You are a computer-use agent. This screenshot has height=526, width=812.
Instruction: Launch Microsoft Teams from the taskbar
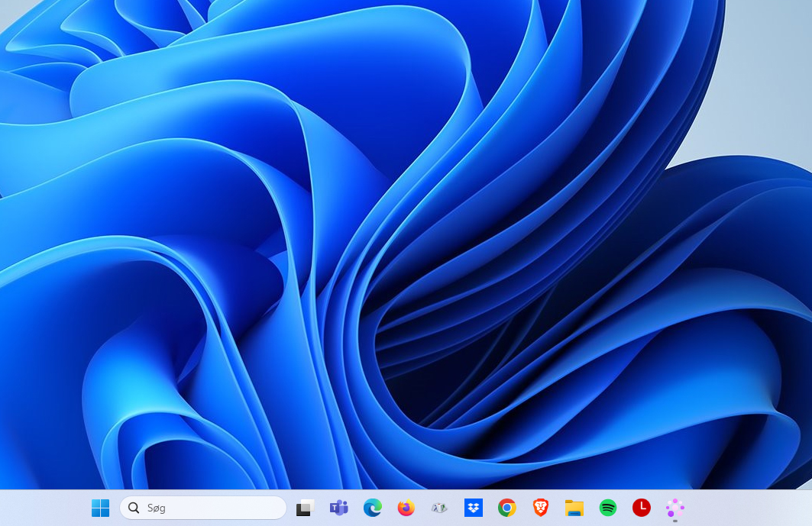click(338, 508)
